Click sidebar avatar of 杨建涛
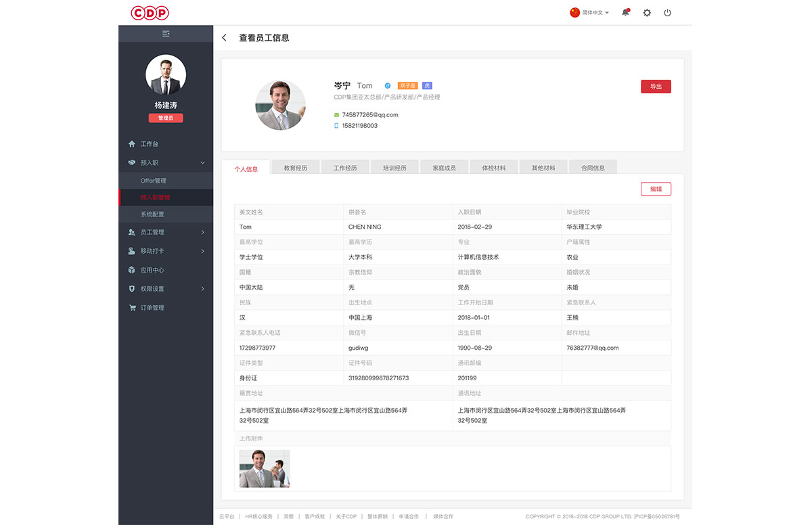The image size is (812, 525). [166, 75]
